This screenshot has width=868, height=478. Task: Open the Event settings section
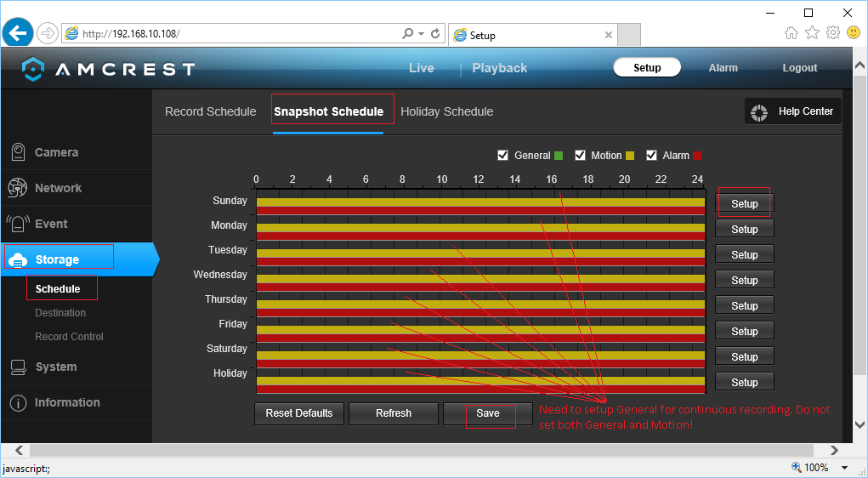51,225
